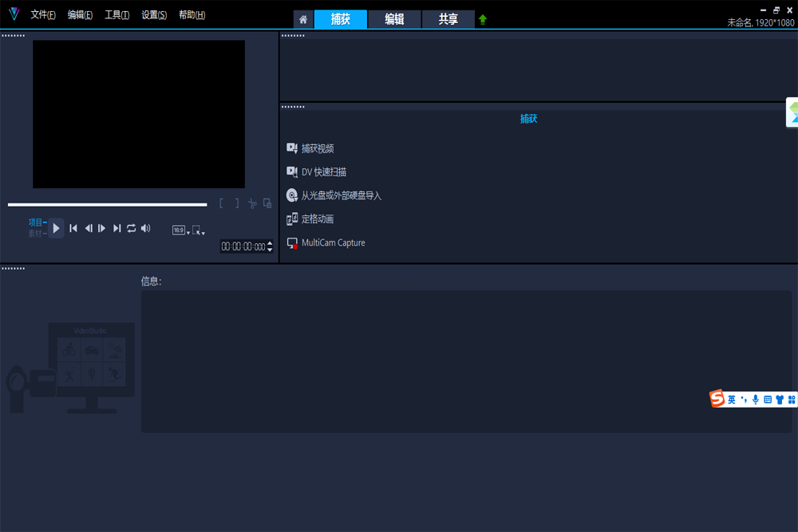Screen dimensions: 798x532
Task: Toggle repeat loop playback
Action: point(131,228)
